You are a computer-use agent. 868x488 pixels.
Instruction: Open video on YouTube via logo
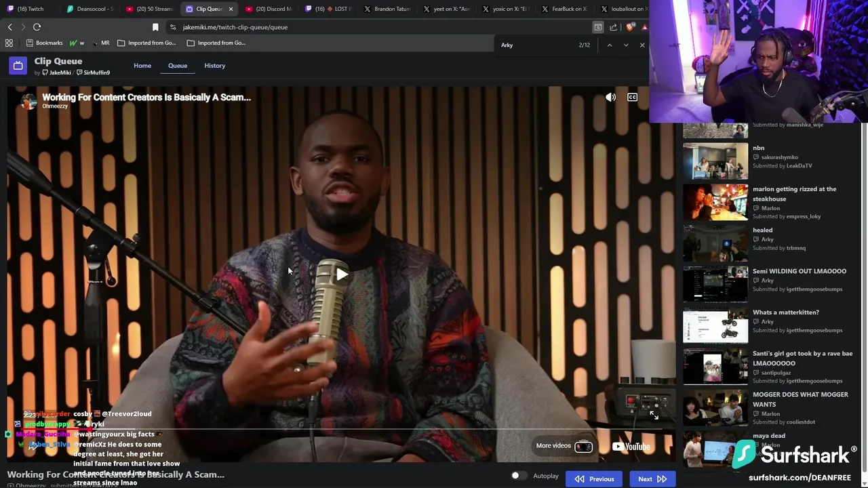[x=631, y=446]
